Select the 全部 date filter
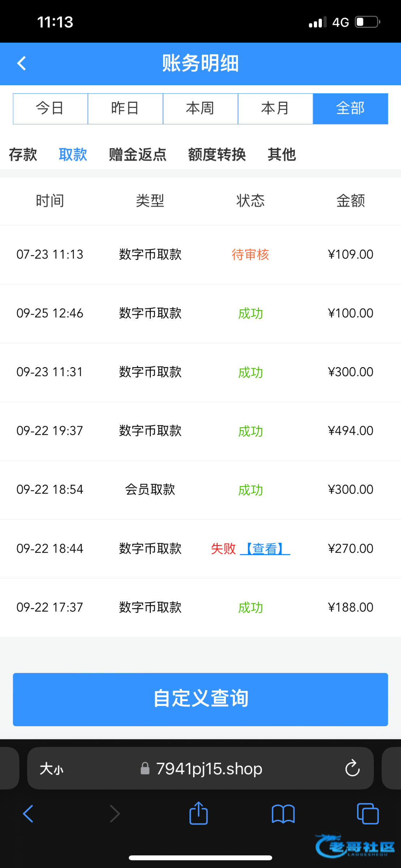Viewport: 401px width, 868px height. (x=350, y=109)
